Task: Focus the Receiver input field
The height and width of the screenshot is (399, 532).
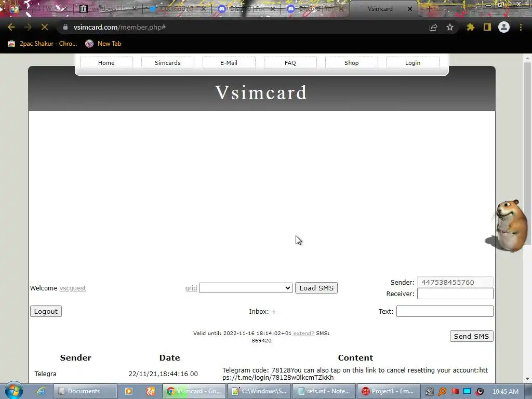Action: coord(455,294)
